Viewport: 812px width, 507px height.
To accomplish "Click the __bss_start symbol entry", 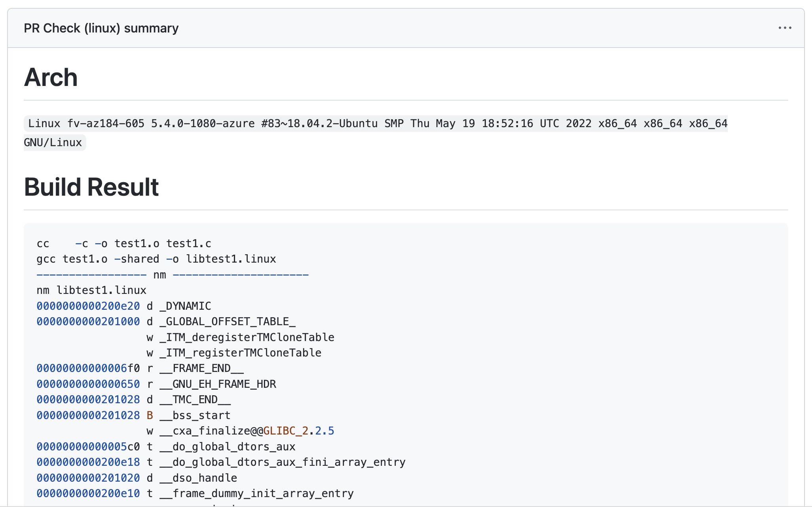I will pyautogui.click(x=195, y=416).
